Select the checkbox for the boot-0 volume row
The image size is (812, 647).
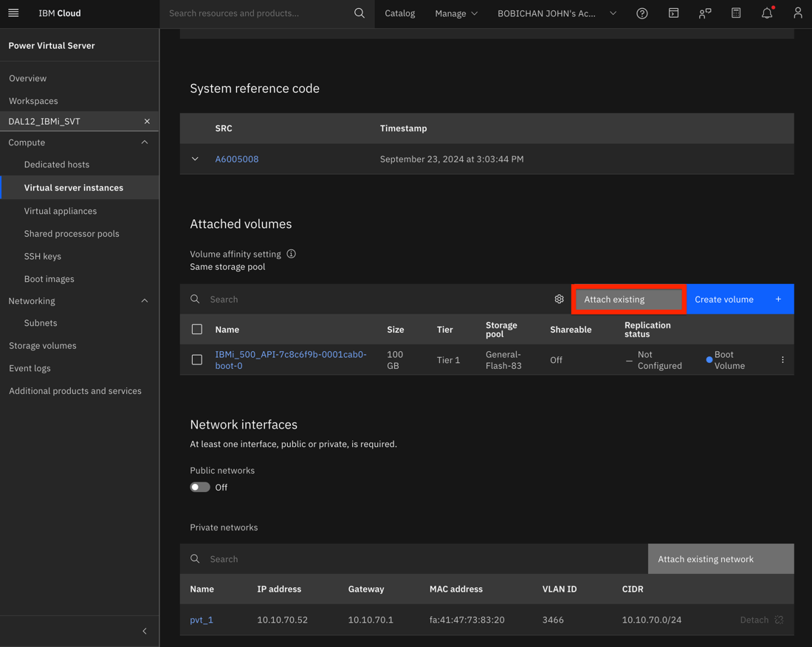click(x=198, y=359)
